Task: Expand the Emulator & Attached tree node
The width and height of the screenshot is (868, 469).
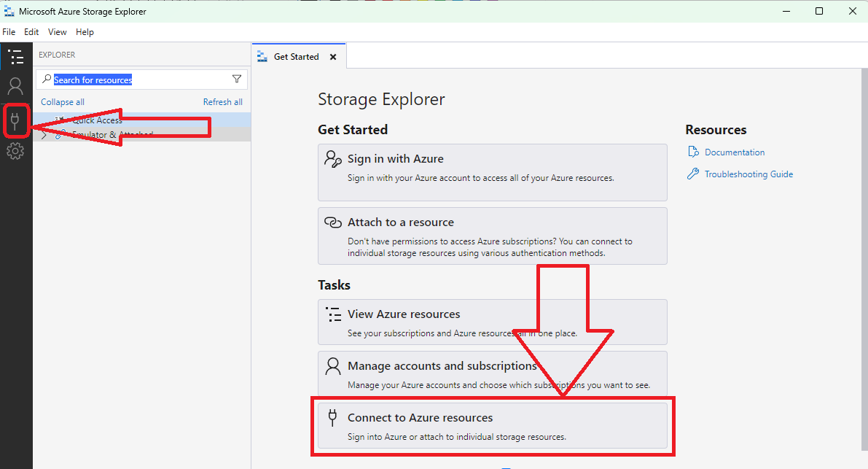Action: point(44,134)
